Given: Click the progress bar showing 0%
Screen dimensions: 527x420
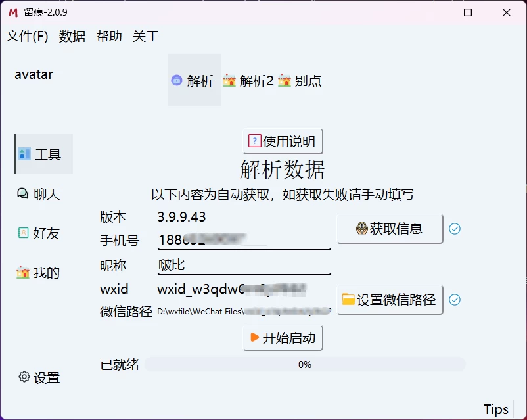Looking at the screenshot, I should pos(305,365).
